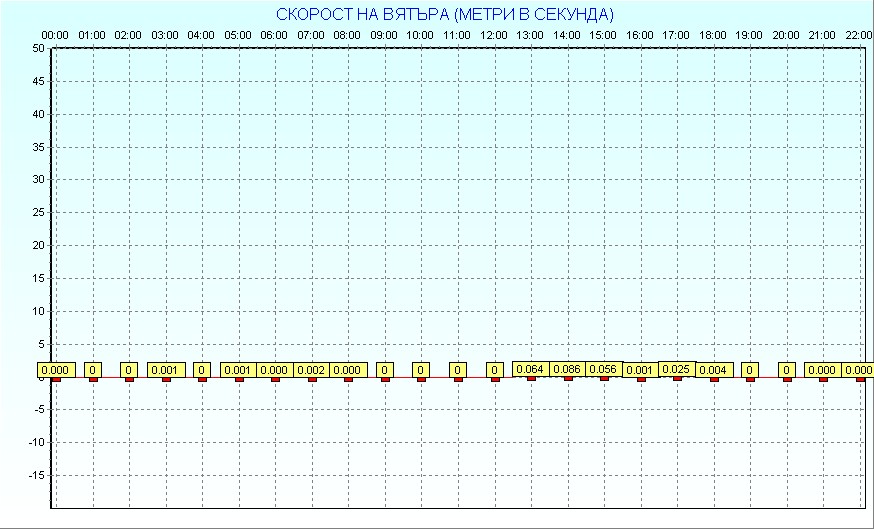This screenshot has height=529, width=874.
Task: Select the 0.004 data label
Action: coord(713,370)
